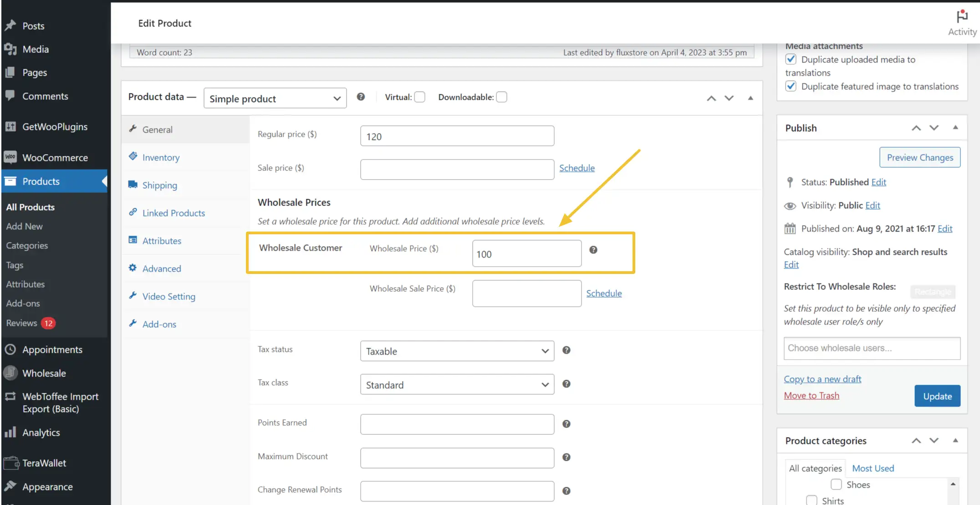Image resolution: width=980 pixels, height=505 pixels.
Task: Click Tax status help question icon
Action: 566,350
